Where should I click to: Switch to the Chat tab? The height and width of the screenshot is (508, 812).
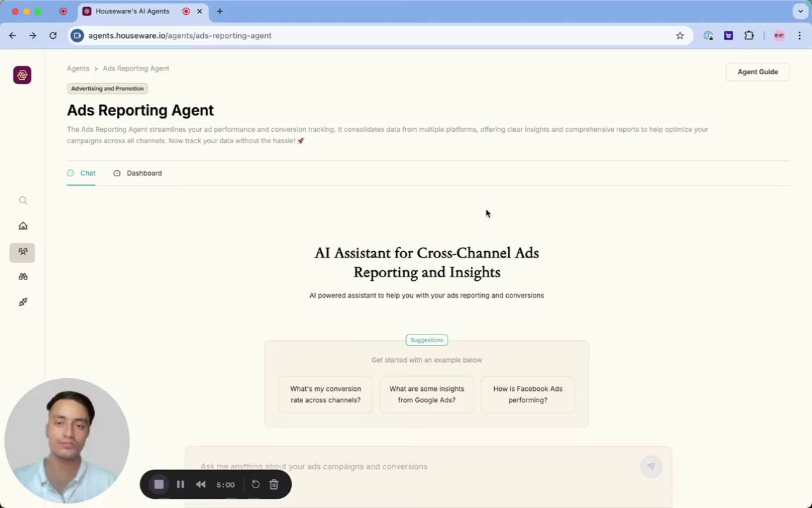81,173
